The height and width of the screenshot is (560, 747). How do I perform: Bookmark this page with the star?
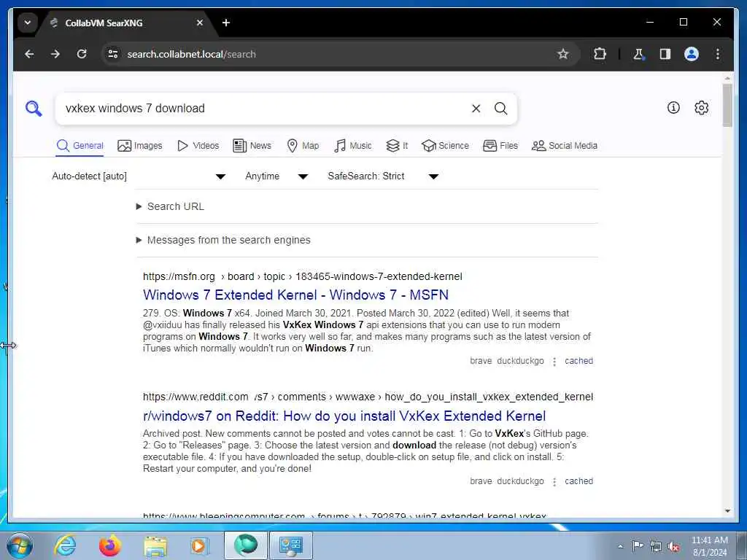pyautogui.click(x=563, y=54)
